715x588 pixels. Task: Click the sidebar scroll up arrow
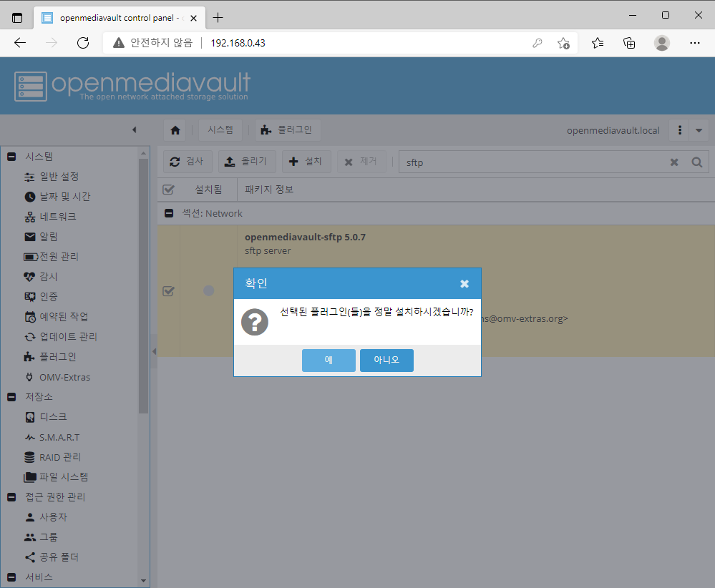(x=143, y=154)
